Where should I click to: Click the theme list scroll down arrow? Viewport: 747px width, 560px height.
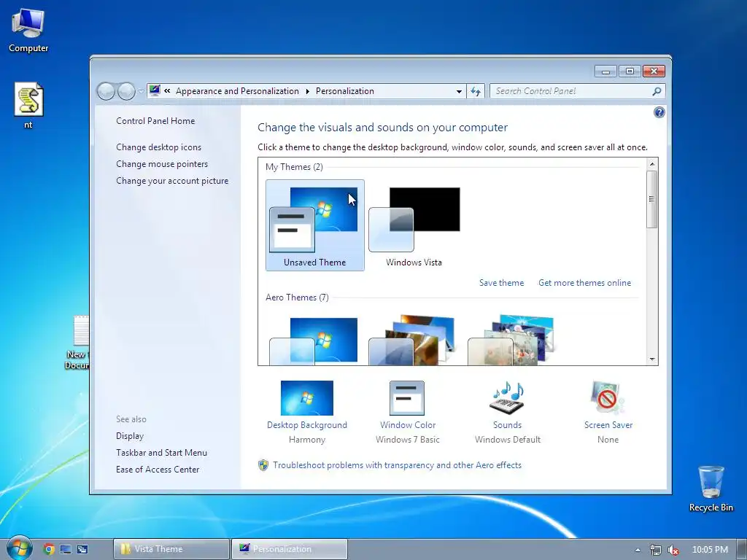(652, 359)
